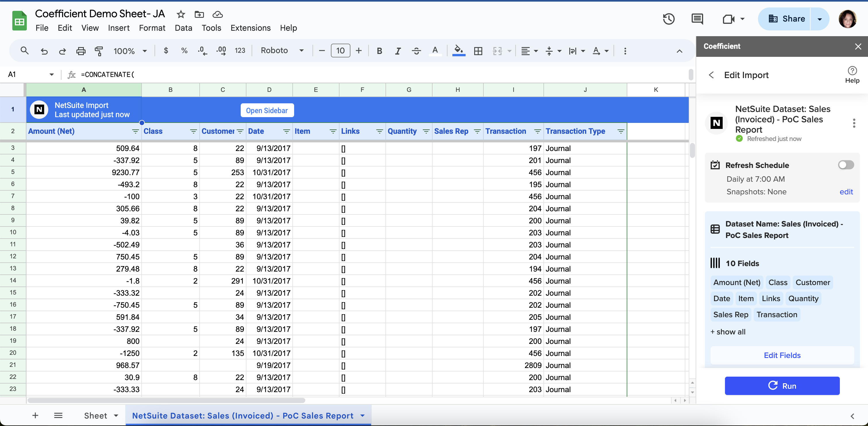Image resolution: width=868 pixels, height=426 pixels.
Task: Open the video call options dropdown
Action: [742, 19]
